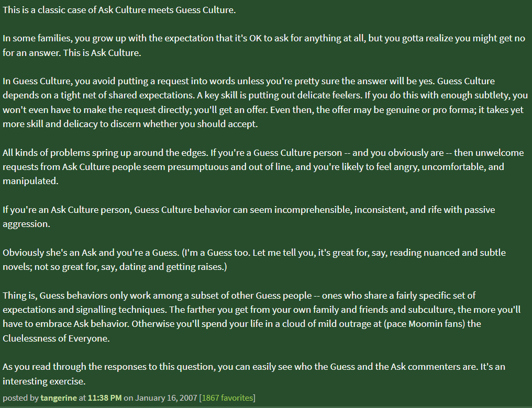Viewport: 532px width, 408px height.
Task: Click the words "interesting exercise"
Action: (x=44, y=381)
